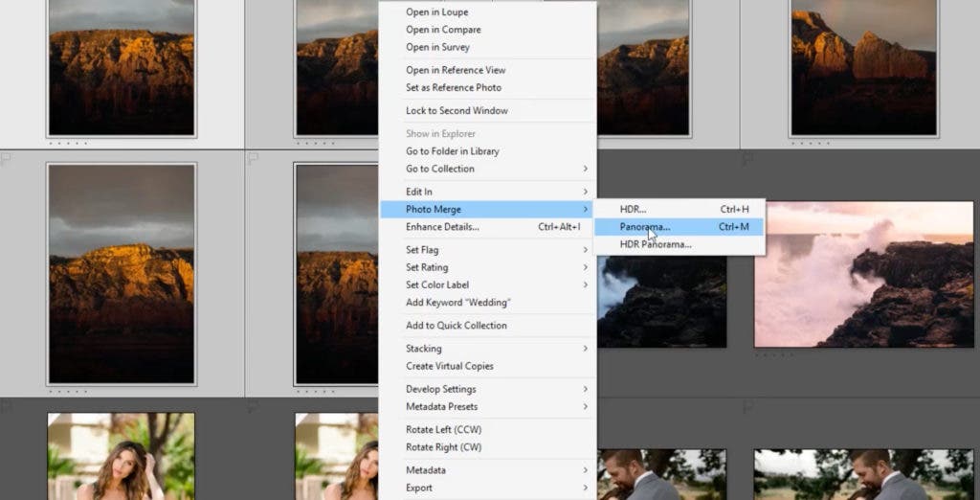This screenshot has height=500, width=980.
Task: Click the bottom-left woman portrait thumbnail
Action: (x=121, y=456)
